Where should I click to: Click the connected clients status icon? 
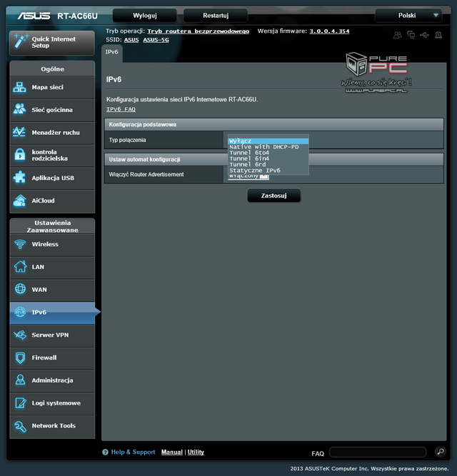(397, 35)
